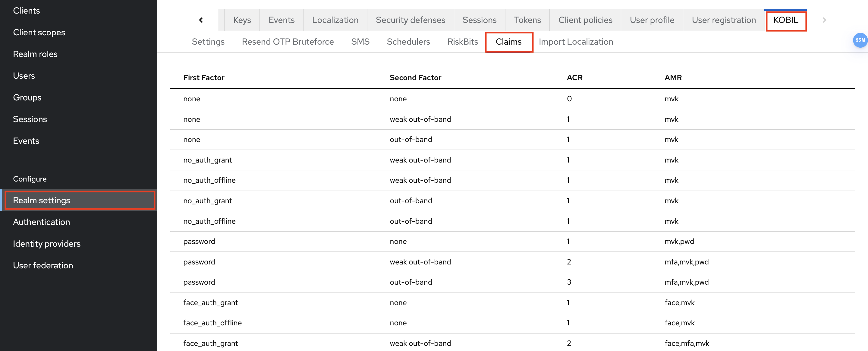Click the ACR column header
The height and width of the screenshot is (351, 868).
pos(574,77)
